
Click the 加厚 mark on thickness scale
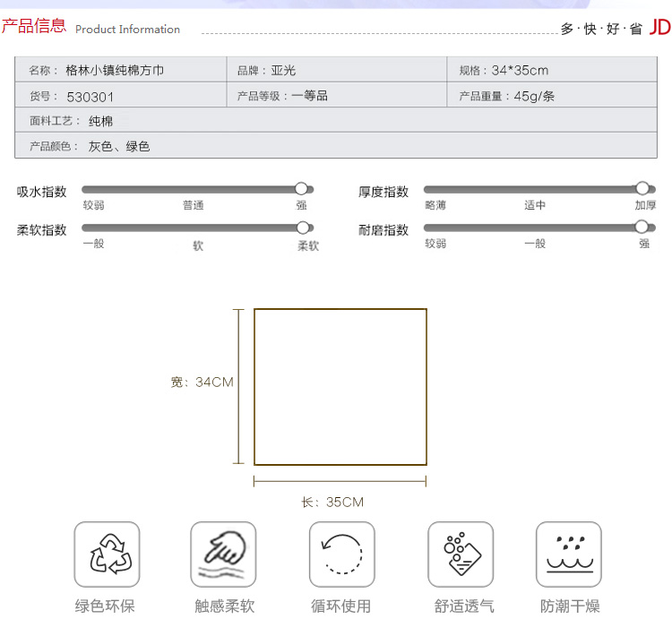pyautogui.click(x=645, y=205)
